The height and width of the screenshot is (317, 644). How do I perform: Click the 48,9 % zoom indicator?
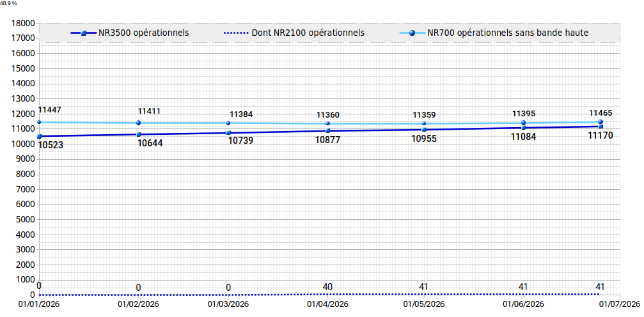pyautogui.click(x=8, y=3)
